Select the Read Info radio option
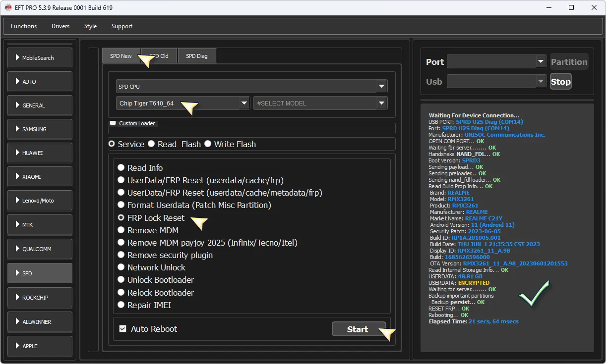This screenshot has height=364, width=606. (121, 168)
